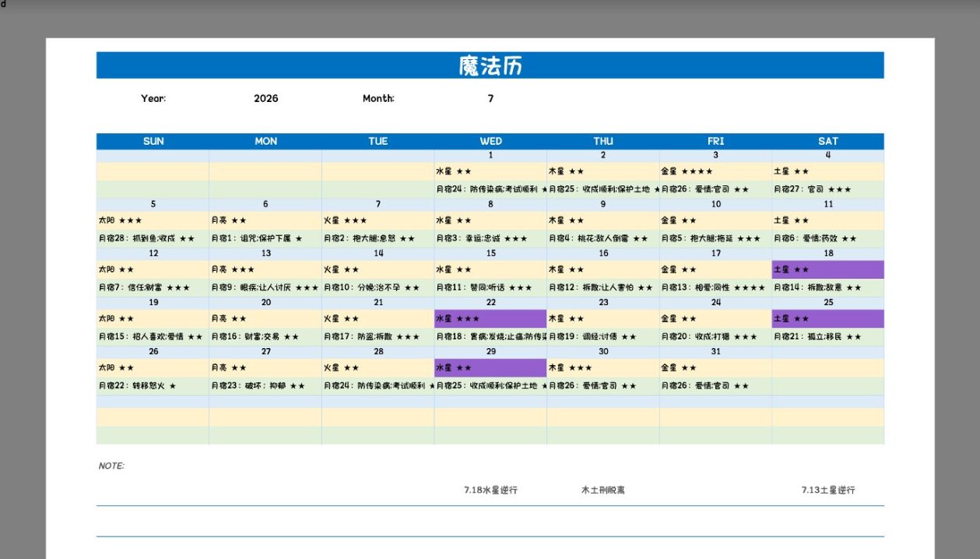Select the purple 水星 cell on day 29
This screenshot has height=559, width=980.
point(490,367)
